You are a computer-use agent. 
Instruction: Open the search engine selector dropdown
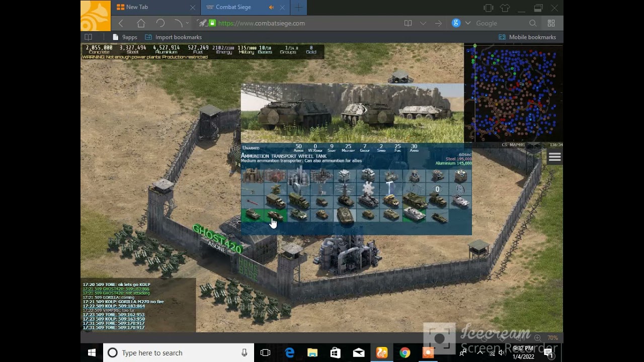[468, 23]
